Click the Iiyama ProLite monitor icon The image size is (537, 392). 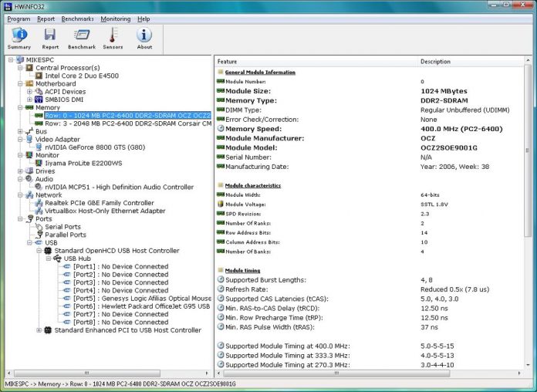pyautogui.click(x=39, y=163)
